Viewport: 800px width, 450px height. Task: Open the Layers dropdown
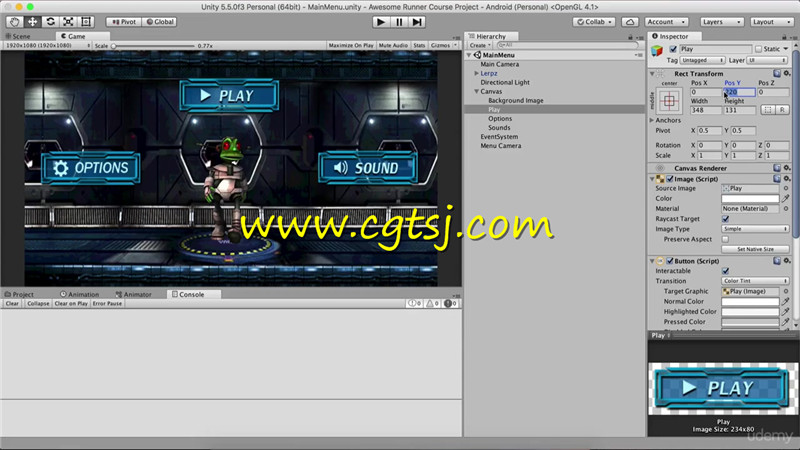(x=722, y=22)
